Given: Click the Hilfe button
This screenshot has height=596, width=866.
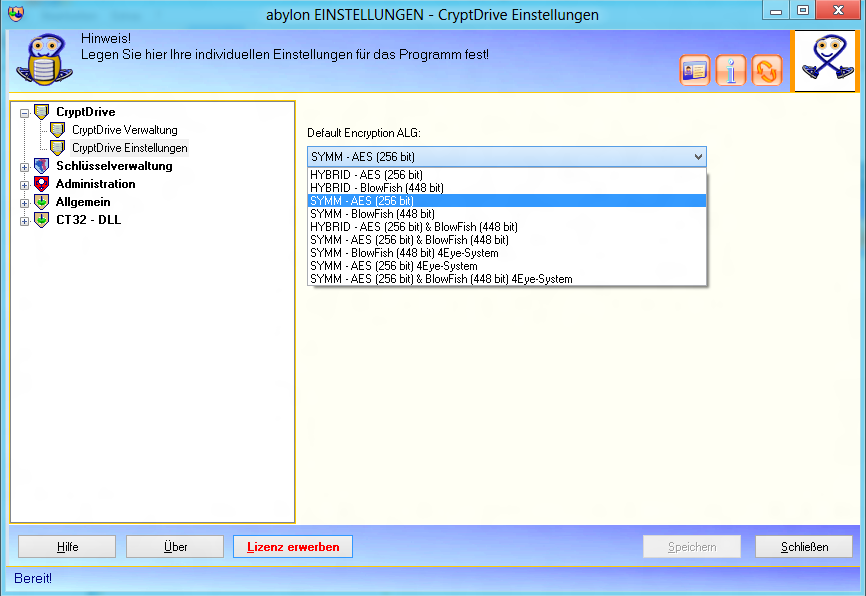Looking at the screenshot, I should (x=67, y=547).
